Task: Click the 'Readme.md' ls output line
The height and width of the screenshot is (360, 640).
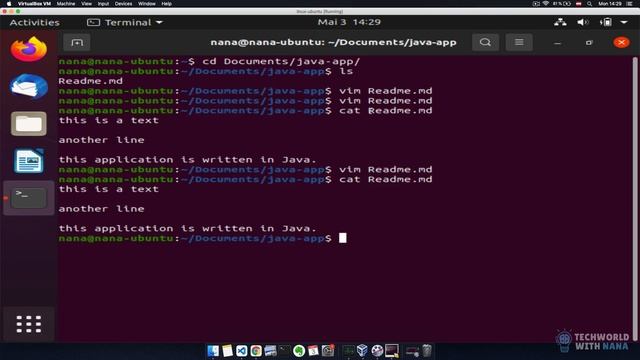Action: pyautogui.click(x=91, y=81)
